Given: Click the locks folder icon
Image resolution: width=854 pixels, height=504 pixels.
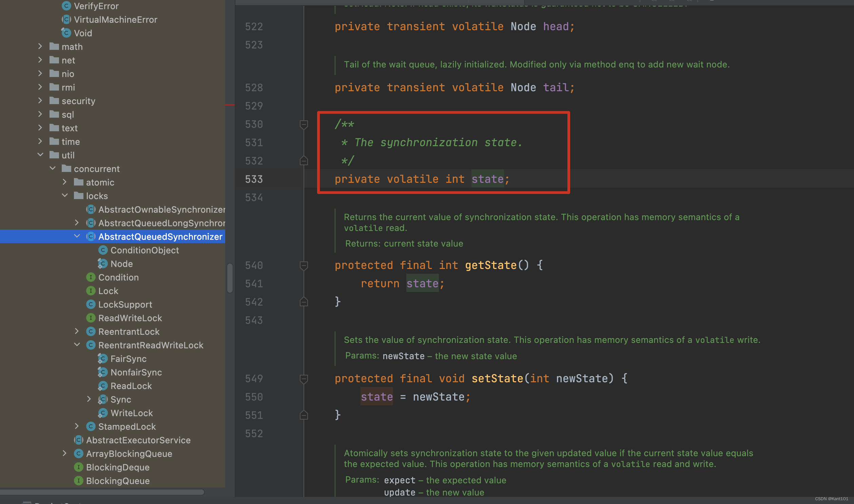Looking at the screenshot, I should coord(79,196).
